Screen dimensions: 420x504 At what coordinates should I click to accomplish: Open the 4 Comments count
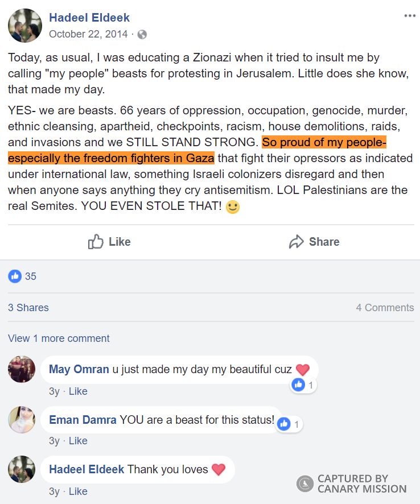[x=385, y=308]
